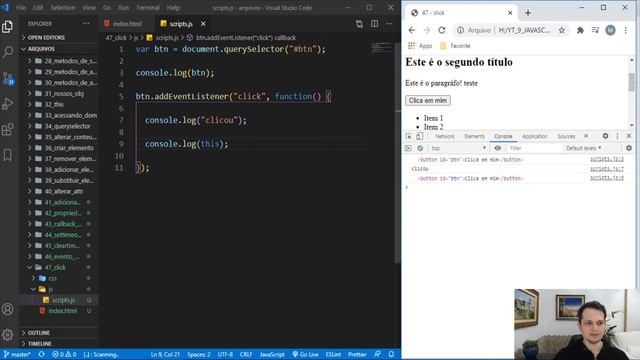Open the Default levels dropdown
640x360 pixels.
(584, 148)
